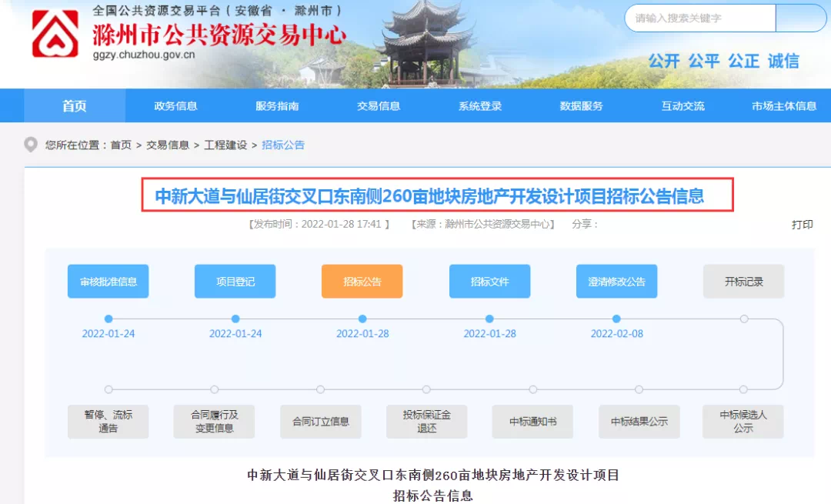Click the gray 开标记录 button
This screenshot has width=831, height=504.
click(743, 282)
